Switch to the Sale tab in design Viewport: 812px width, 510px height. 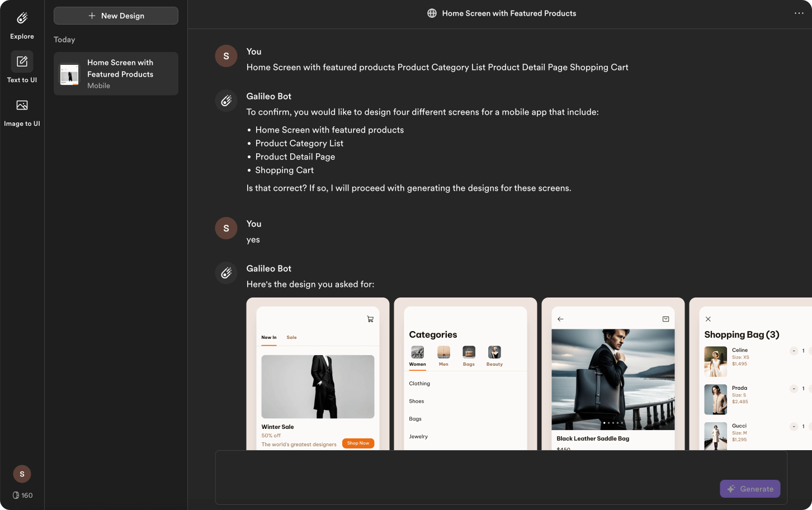pyautogui.click(x=291, y=338)
